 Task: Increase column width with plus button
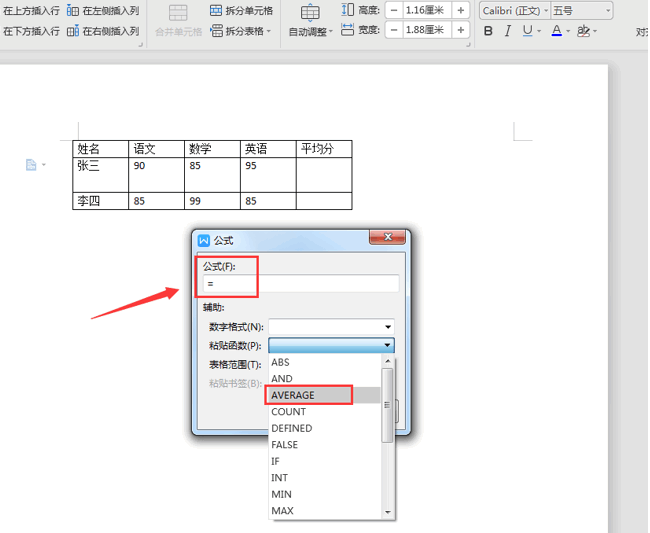(461, 30)
